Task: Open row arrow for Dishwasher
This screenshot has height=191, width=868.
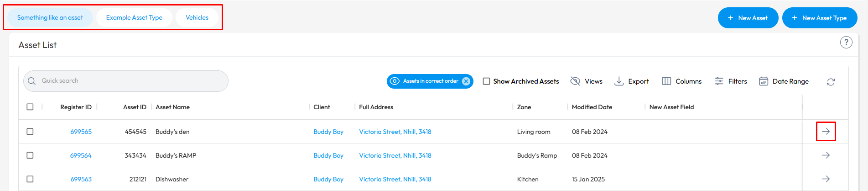Action: [x=826, y=179]
